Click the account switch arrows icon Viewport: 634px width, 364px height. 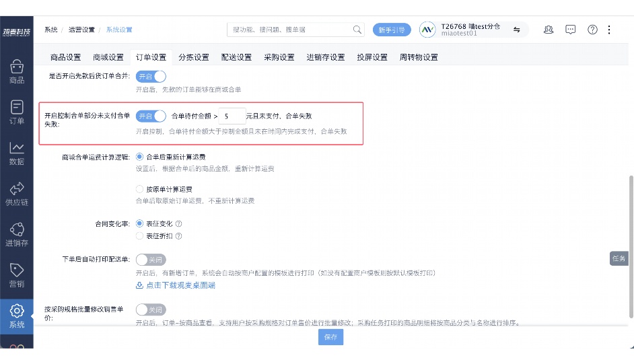coord(517,30)
